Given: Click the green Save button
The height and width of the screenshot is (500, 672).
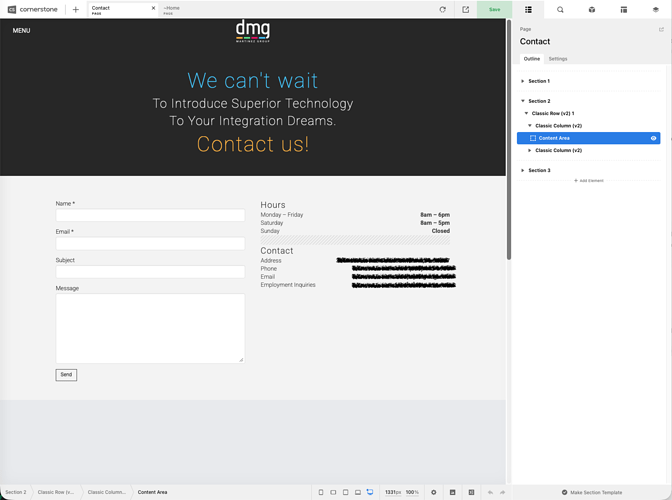Looking at the screenshot, I should [x=495, y=9].
